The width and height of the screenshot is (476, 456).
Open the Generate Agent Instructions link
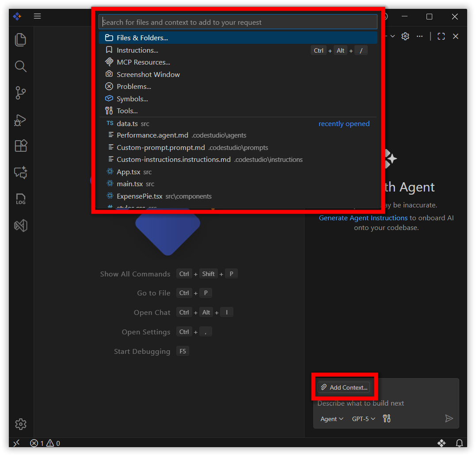click(363, 218)
